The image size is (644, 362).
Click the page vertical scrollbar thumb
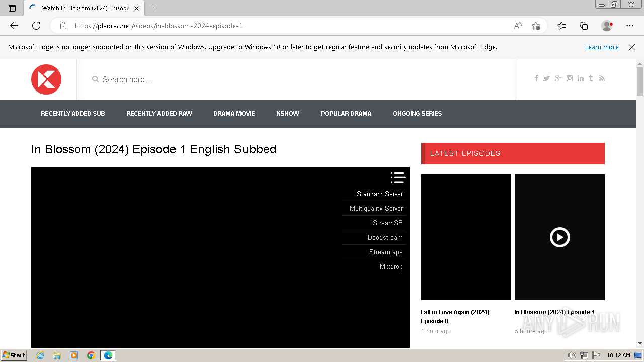pos(640,81)
